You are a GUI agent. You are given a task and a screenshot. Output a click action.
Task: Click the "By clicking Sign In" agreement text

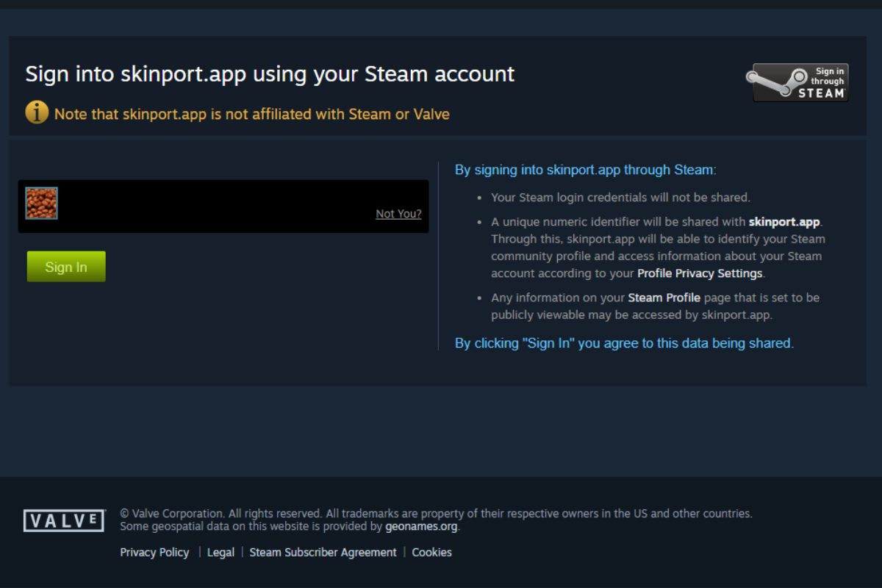pyautogui.click(x=624, y=343)
